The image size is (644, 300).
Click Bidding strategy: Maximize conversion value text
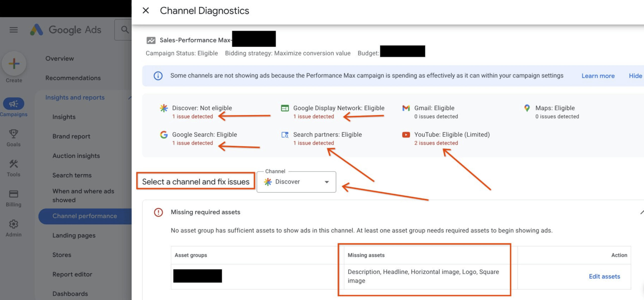pyautogui.click(x=288, y=53)
